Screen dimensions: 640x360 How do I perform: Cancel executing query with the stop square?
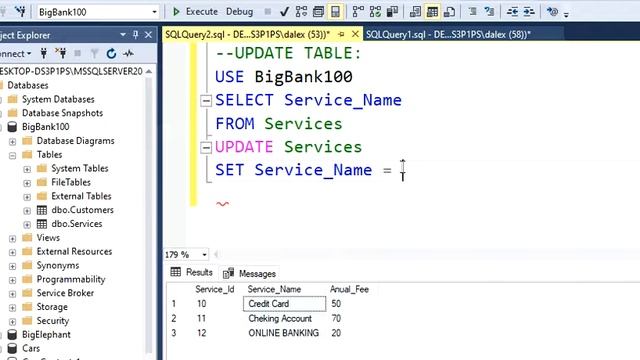coord(267,11)
